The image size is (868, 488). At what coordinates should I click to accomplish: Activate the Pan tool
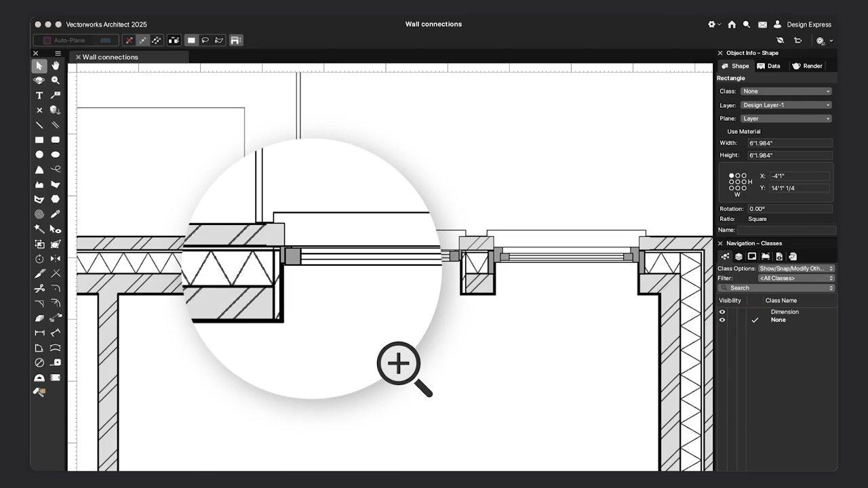(x=55, y=65)
